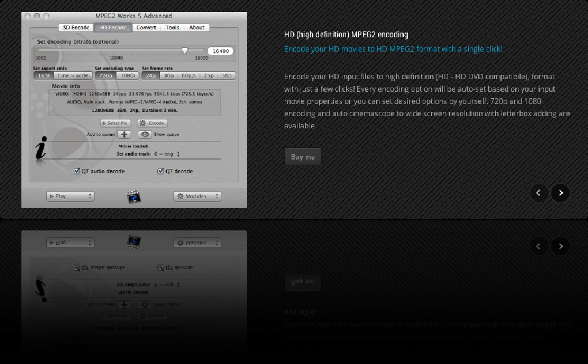
Task: Select the Tools tab
Action: tap(172, 28)
